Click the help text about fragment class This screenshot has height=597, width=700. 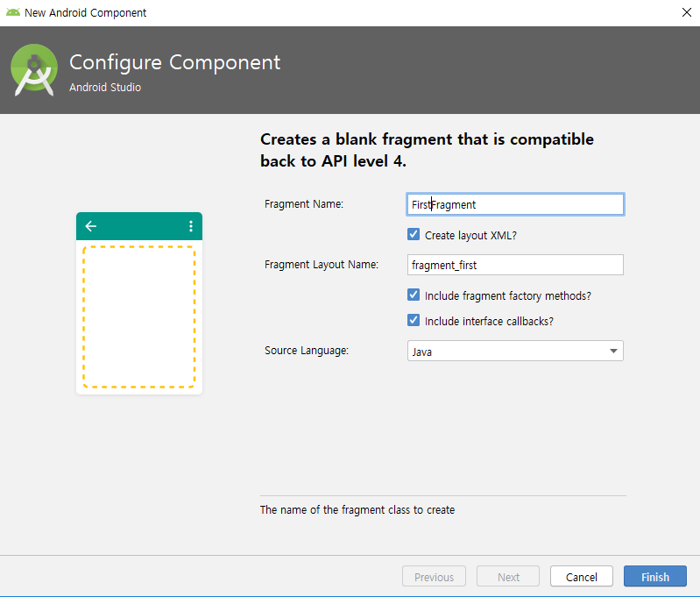tap(357, 510)
